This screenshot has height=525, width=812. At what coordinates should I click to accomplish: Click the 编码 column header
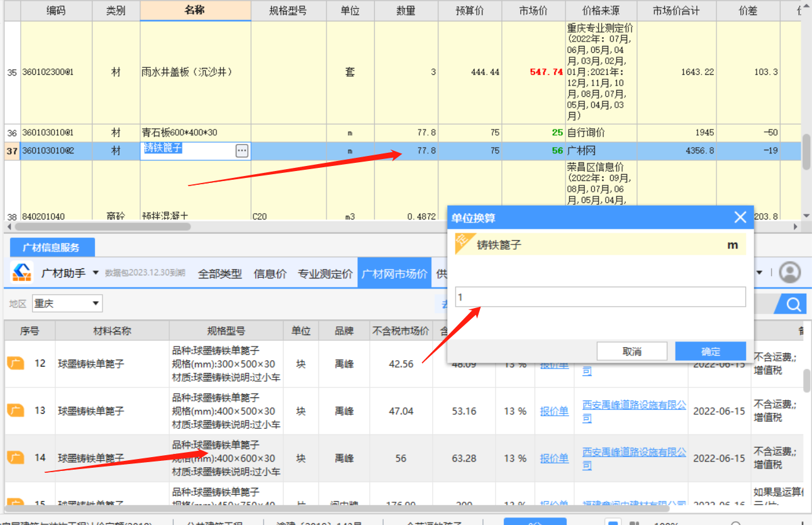coord(56,11)
